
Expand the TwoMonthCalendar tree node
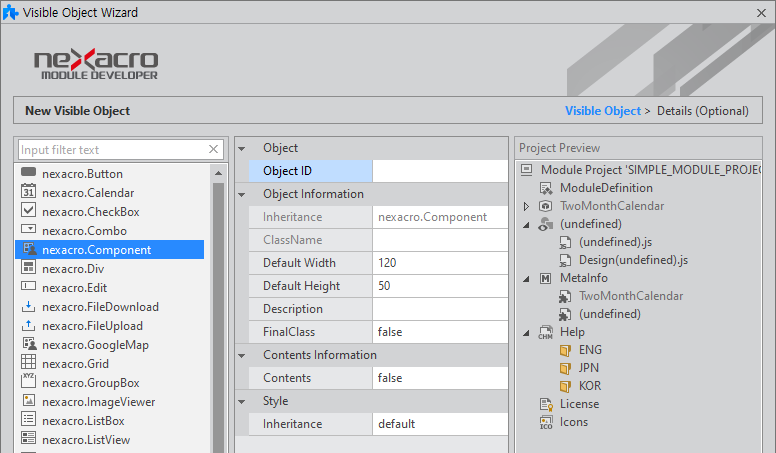pos(526,206)
